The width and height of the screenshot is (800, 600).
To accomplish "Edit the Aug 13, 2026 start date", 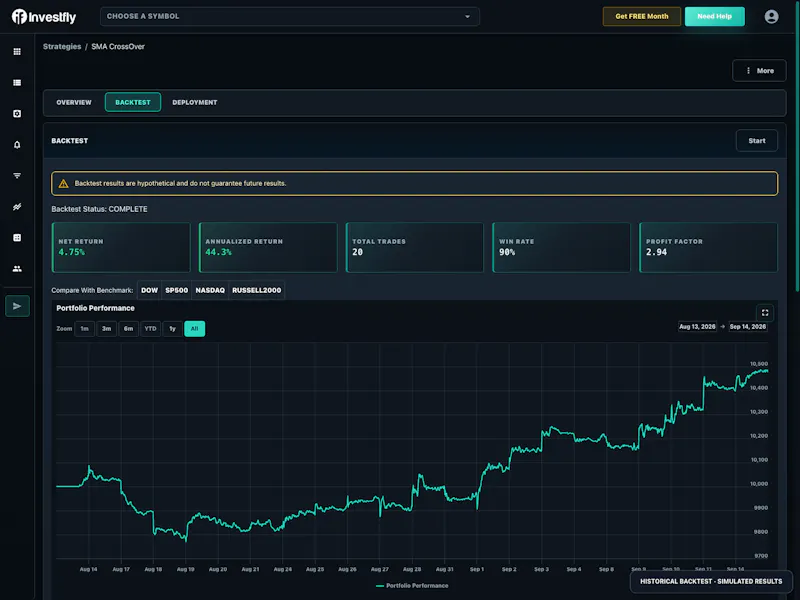I will (x=697, y=327).
